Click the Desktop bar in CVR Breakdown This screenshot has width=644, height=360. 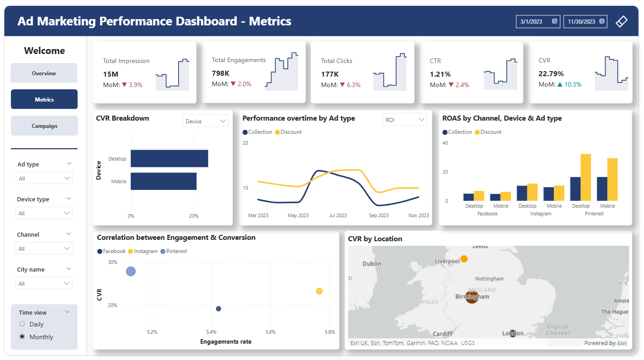[169, 159]
